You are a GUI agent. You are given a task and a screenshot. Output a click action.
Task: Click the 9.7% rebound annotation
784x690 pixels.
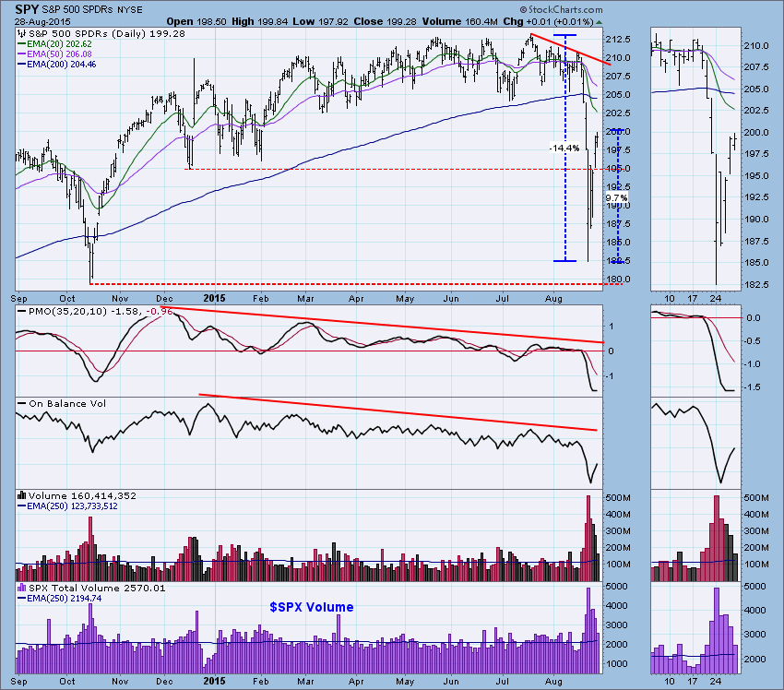tap(616, 198)
